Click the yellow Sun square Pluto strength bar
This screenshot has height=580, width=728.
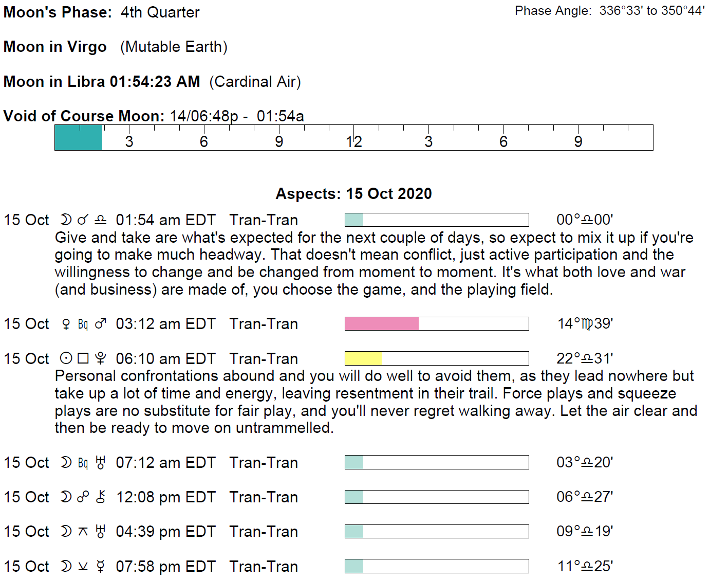point(363,358)
